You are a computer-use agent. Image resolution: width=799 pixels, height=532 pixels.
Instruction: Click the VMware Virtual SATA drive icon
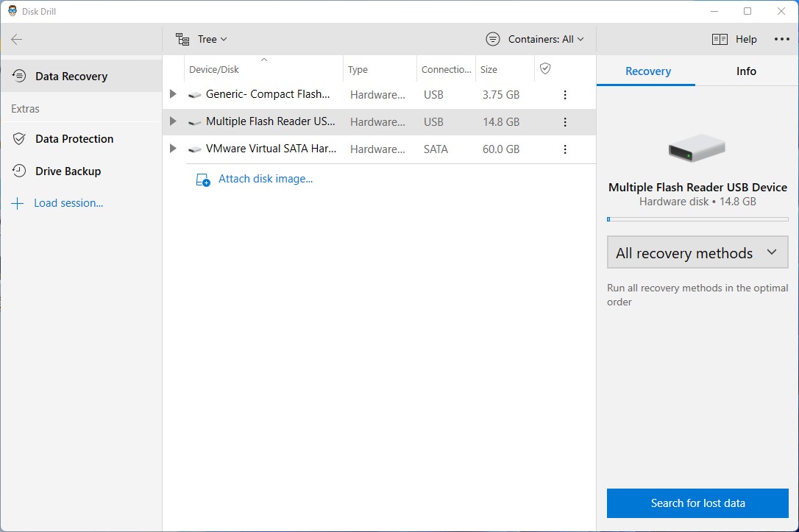(194, 150)
